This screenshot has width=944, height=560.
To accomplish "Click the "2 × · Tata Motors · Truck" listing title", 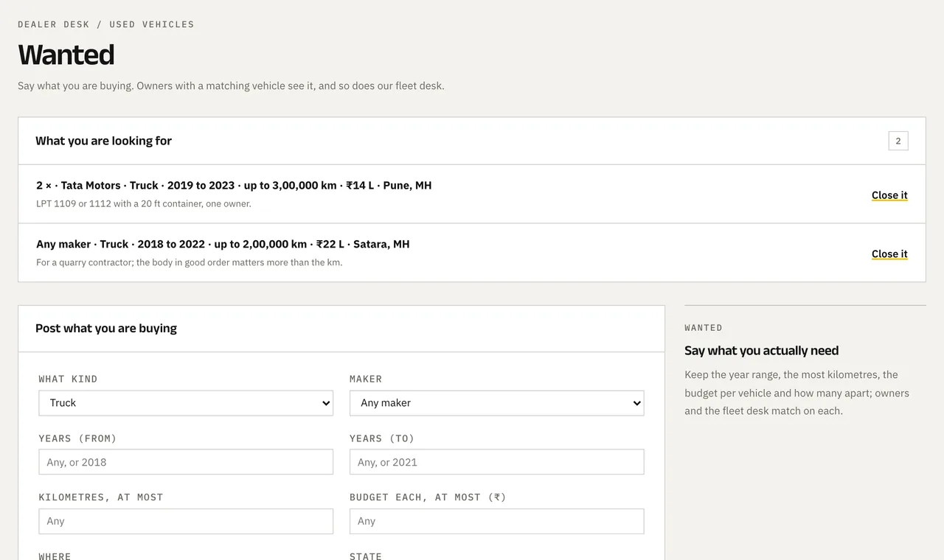I will 234,186.
